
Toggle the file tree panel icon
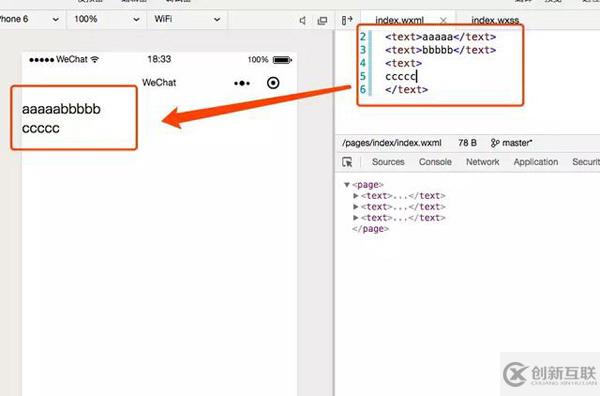(347, 20)
